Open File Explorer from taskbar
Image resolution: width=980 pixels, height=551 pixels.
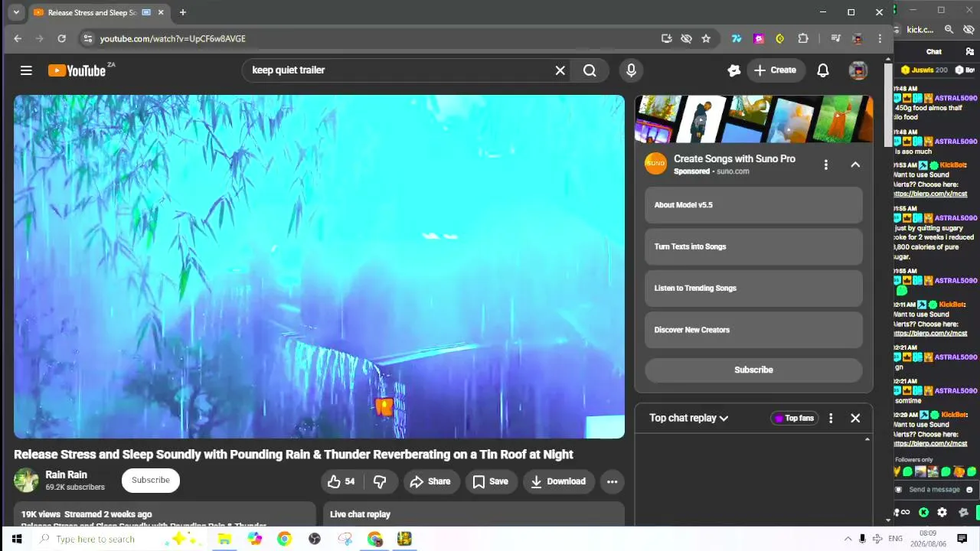(224, 539)
